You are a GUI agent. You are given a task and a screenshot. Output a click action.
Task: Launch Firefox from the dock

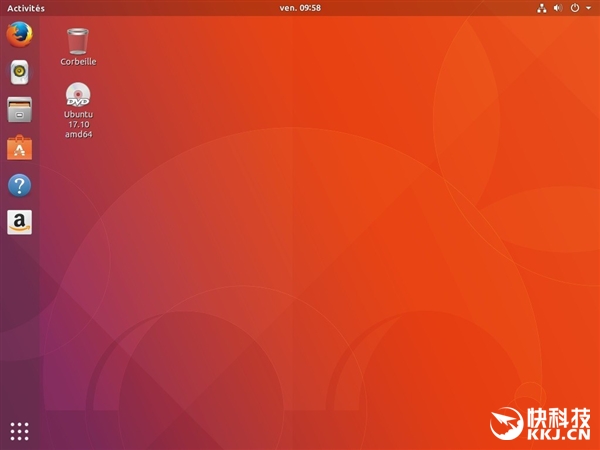tap(20, 34)
